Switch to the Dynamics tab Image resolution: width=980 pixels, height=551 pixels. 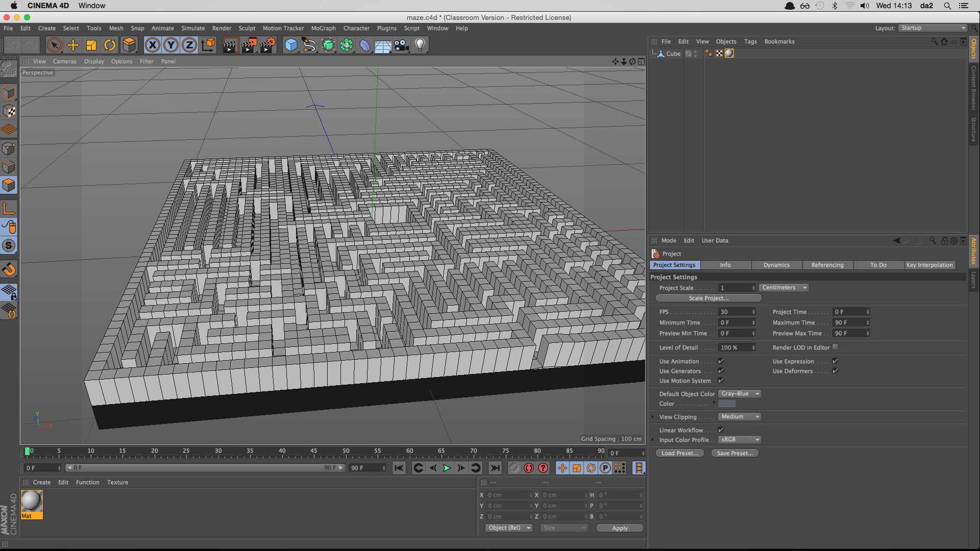776,265
